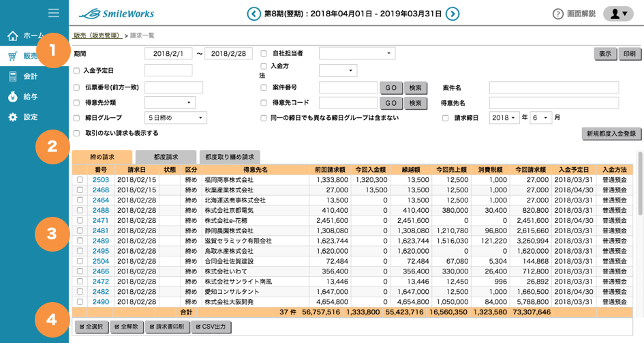644x343 pixels.
Task: Click the period start date field
Action: coord(168,53)
